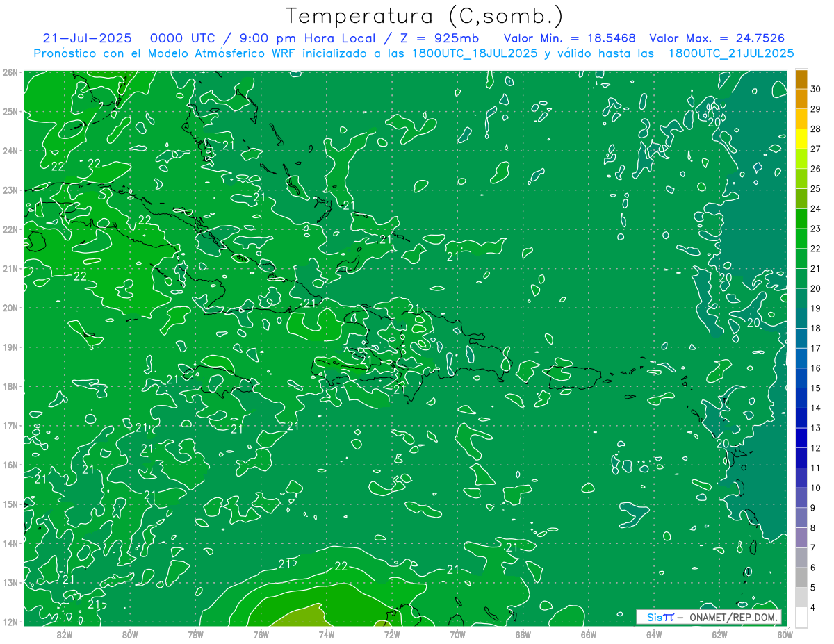Click the '14N' latitude axis label

(10, 543)
